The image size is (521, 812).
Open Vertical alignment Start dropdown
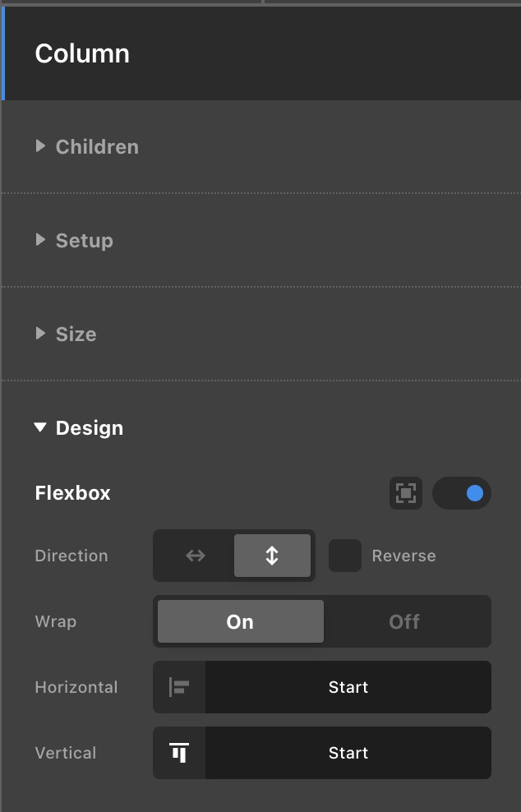point(348,753)
